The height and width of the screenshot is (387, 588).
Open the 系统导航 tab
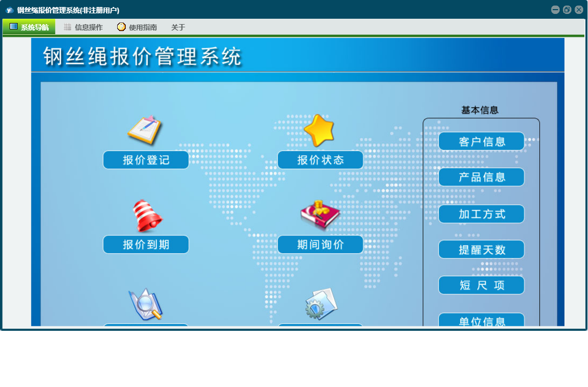pos(29,27)
